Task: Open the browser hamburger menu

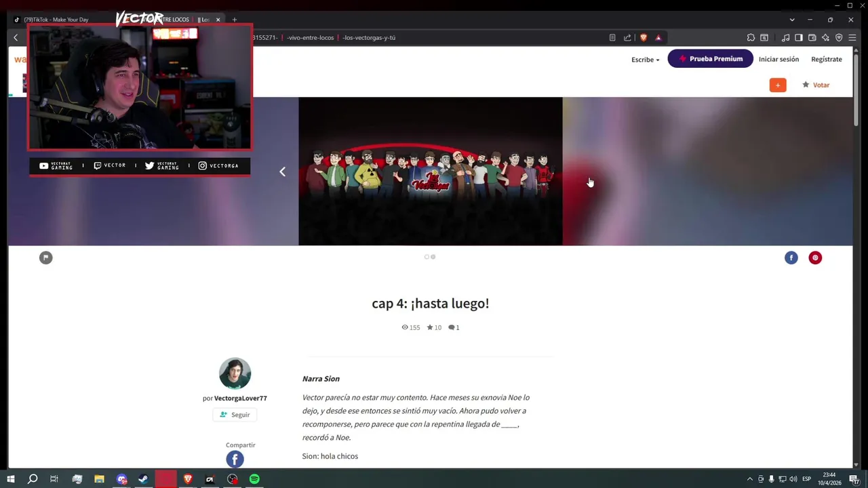Action: (x=852, y=38)
